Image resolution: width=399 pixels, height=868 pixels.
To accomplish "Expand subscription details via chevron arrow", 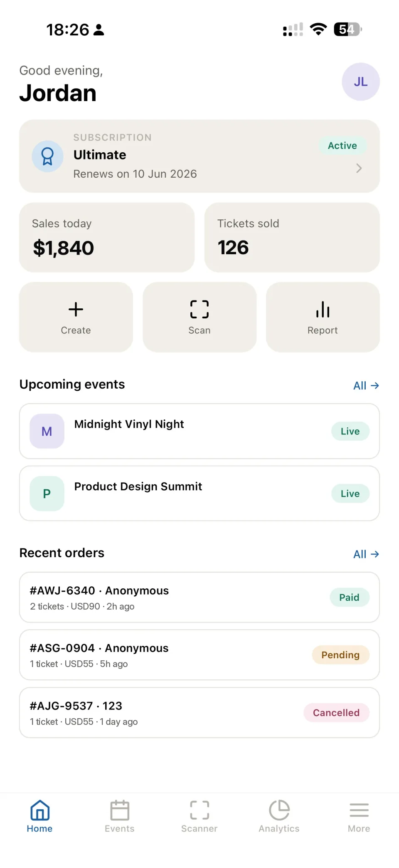I will tap(359, 168).
